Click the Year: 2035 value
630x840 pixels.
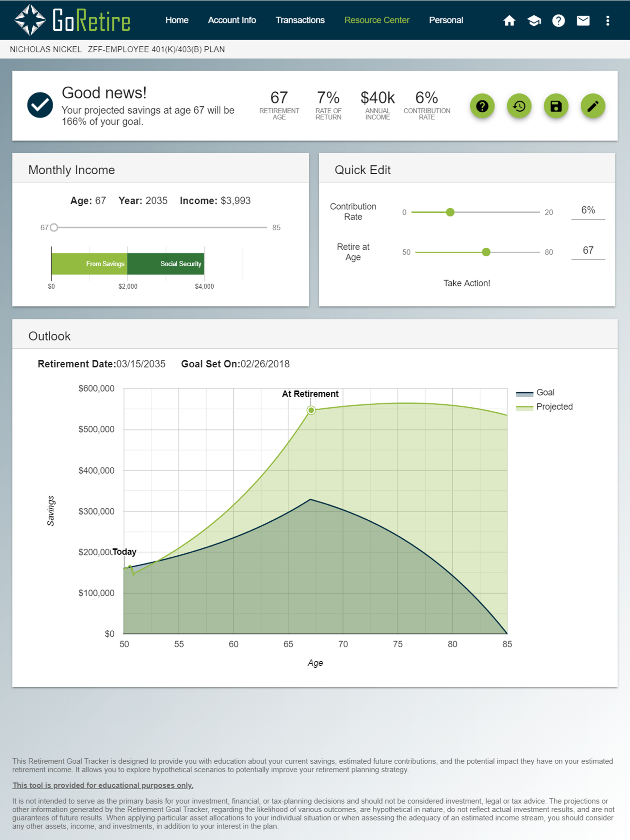pyautogui.click(x=143, y=200)
